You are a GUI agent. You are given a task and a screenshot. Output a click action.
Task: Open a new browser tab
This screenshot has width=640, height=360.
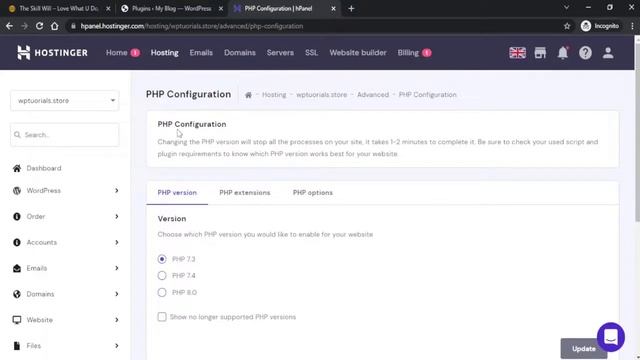tap(351, 9)
